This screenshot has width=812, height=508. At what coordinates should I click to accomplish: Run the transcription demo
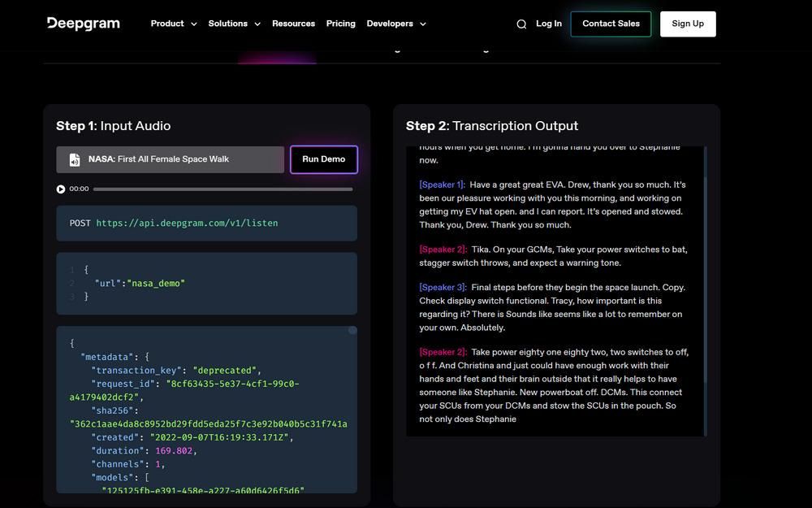click(x=324, y=159)
